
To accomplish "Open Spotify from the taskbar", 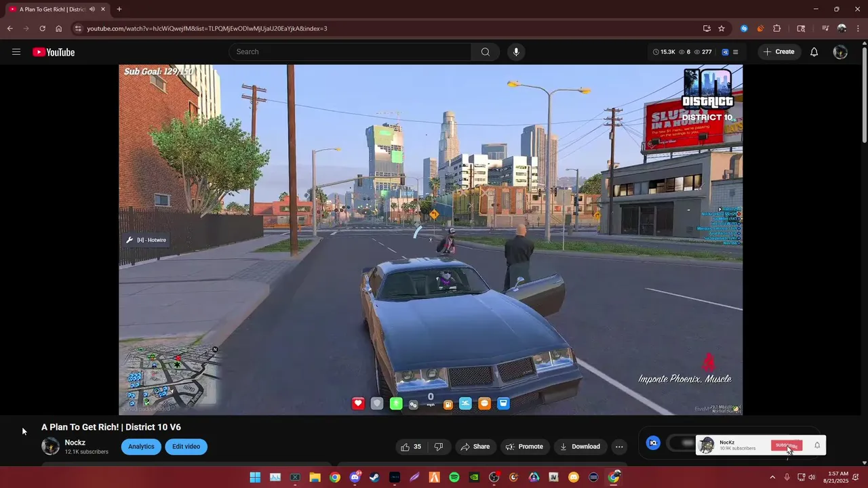I will [454, 477].
